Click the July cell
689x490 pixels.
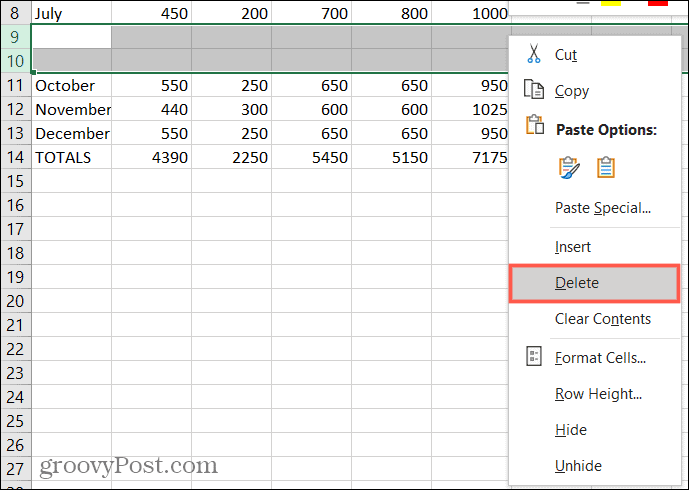point(72,13)
